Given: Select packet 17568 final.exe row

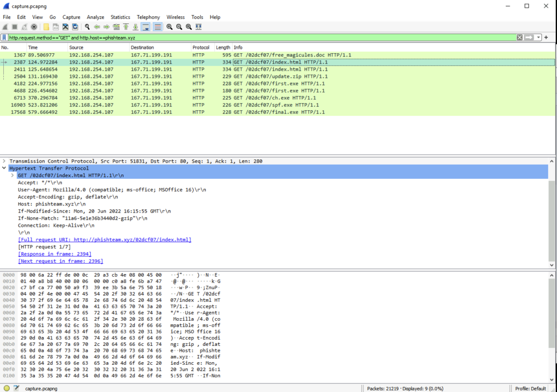Looking at the screenshot, I should (x=277, y=112).
